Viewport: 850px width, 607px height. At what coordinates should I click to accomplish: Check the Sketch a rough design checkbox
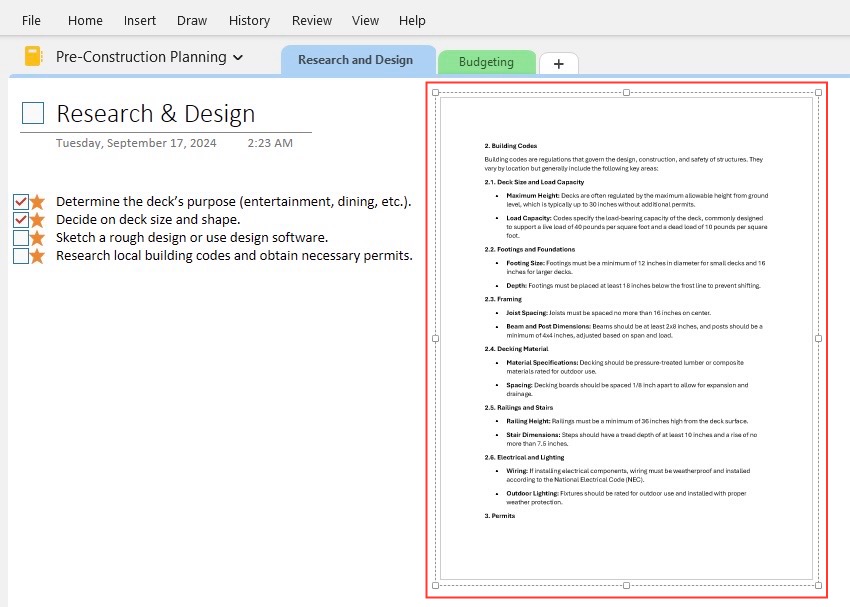tap(21, 238)
